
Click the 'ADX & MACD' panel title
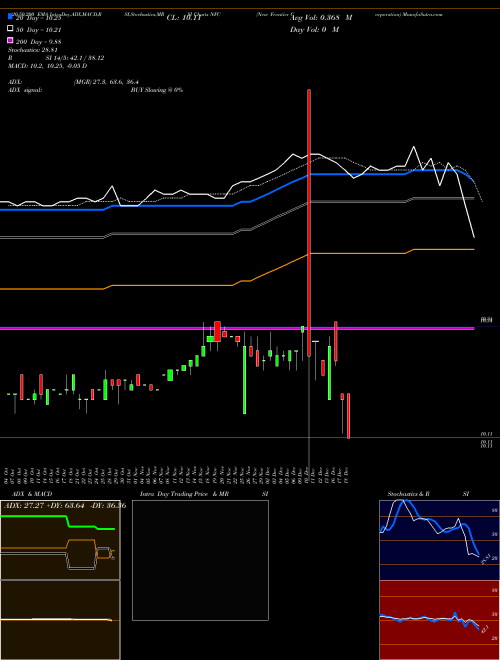[32, 494]
